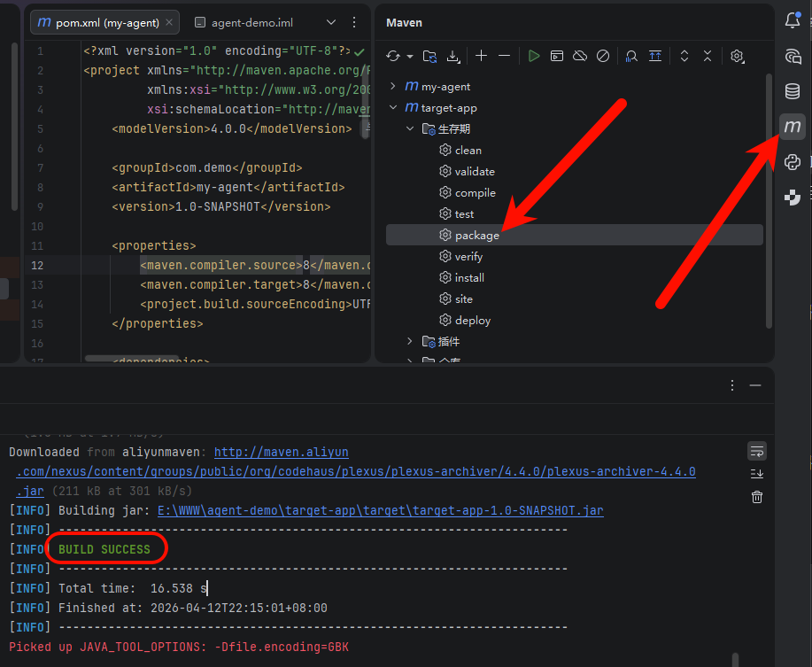Execute Maven goal icon
Image resolution: width=812 pixels, height=667 pixels.
point(557,56)
